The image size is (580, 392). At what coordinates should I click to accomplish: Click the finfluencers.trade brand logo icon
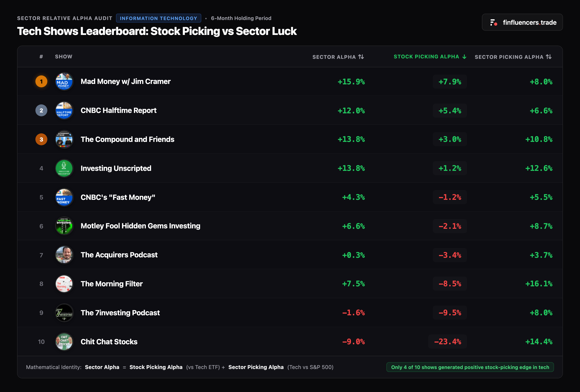pos(493,22)
